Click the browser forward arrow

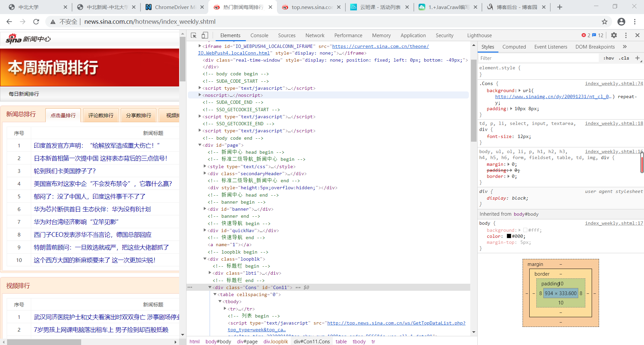pyautogui.click(x=22, y=21)
